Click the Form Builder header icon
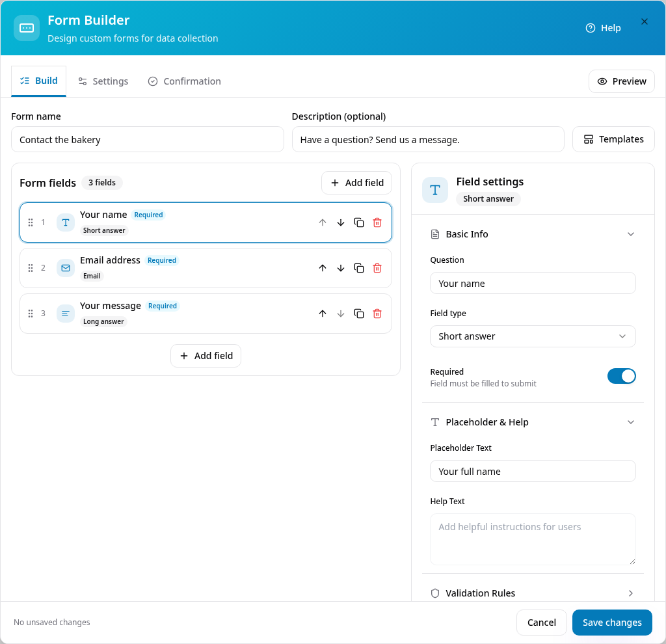The width and height of the screenshot is (666, 644). 27,28
